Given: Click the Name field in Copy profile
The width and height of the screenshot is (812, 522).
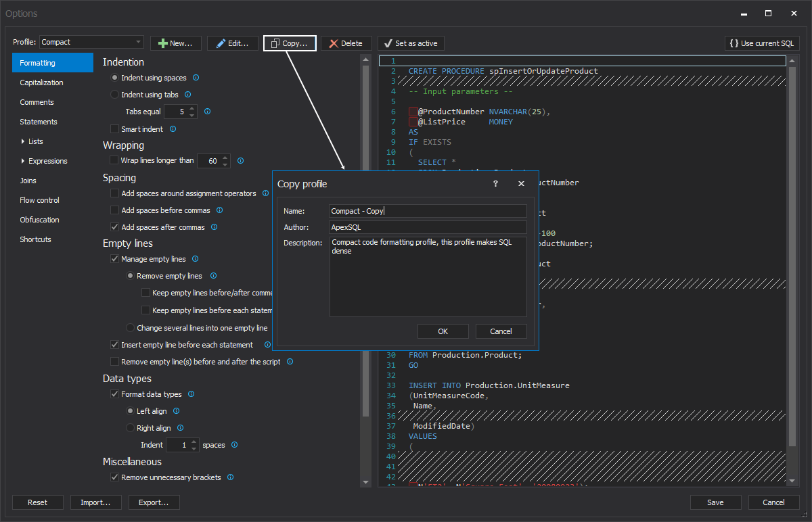Looking at the screenshot, I should coord(428,211).
